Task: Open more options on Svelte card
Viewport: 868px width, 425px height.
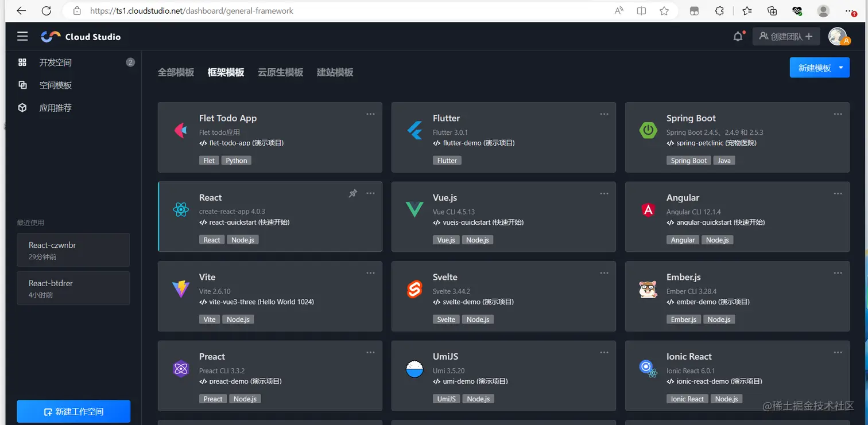Action: click(604, 273)
